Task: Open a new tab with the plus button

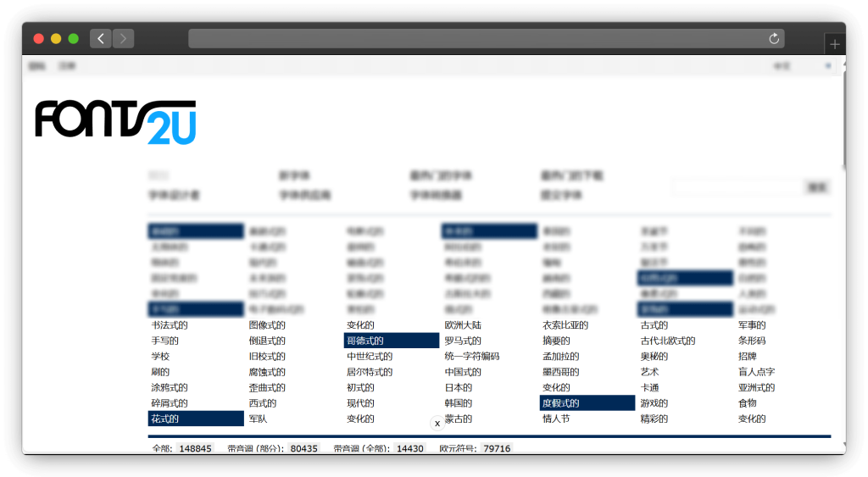Action: [835, 45]
